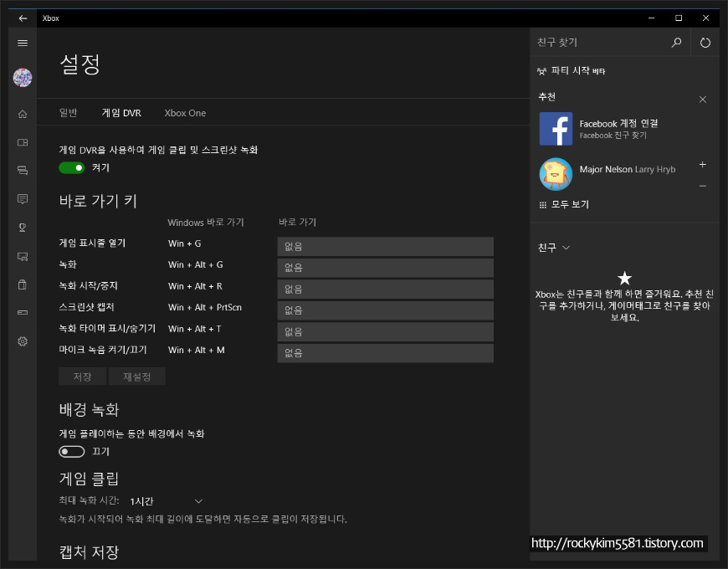Click the grid icon beside 모두 보기
This screenshot has height=569, width=728.
pyautogui.click(x=543, y=205)
